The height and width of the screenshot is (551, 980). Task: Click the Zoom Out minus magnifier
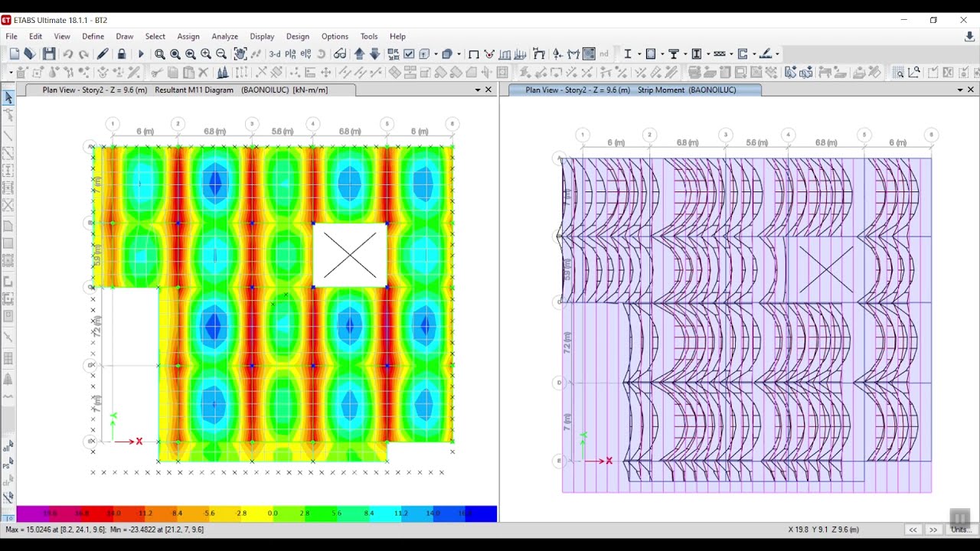[221, 54]
